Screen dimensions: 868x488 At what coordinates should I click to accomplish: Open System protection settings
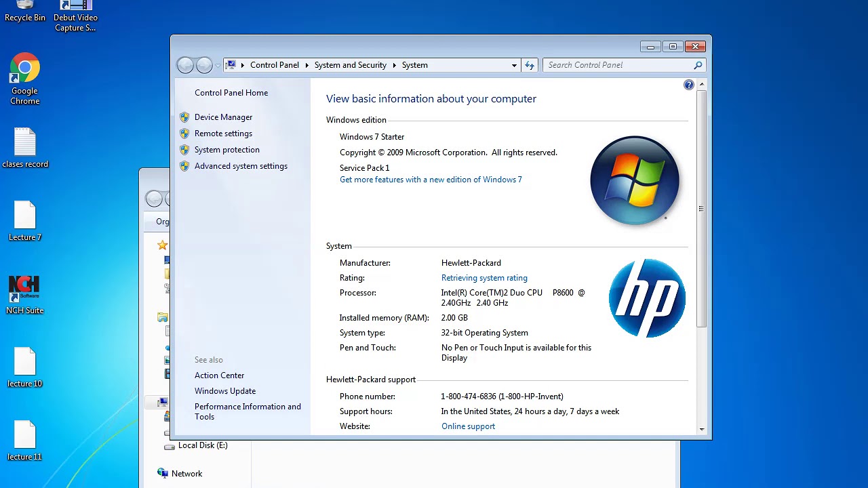pyautogui.click(x=226, y=149)
